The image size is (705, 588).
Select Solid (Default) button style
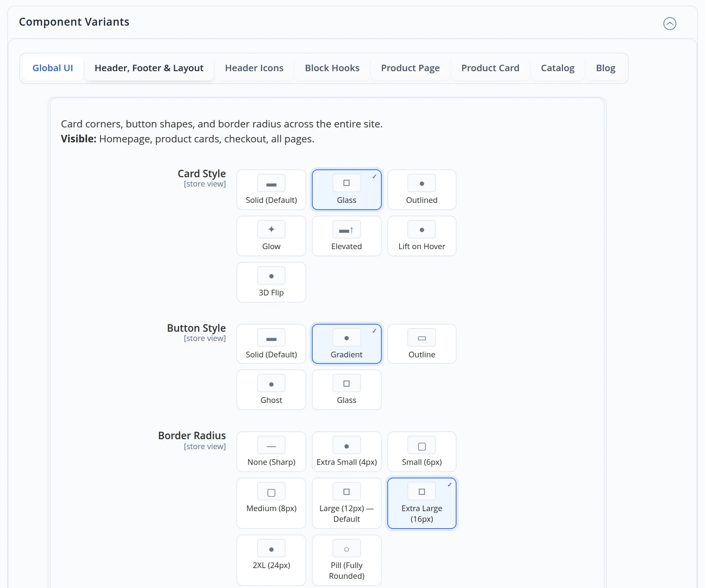coord(271,344)
